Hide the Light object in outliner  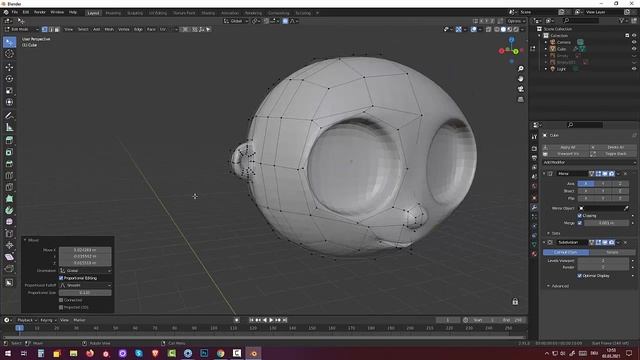[634, 69]
